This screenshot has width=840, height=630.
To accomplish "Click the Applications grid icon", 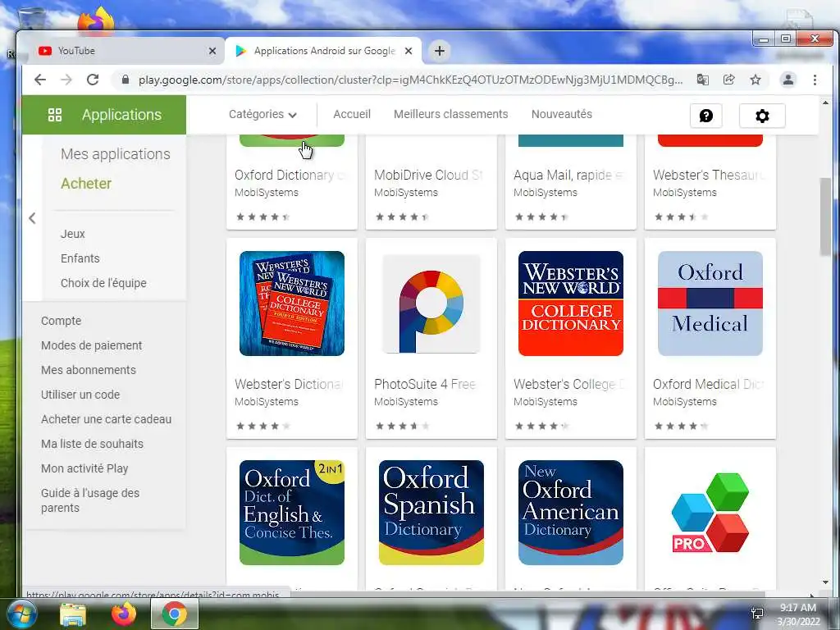I will (x=55, y=115).
